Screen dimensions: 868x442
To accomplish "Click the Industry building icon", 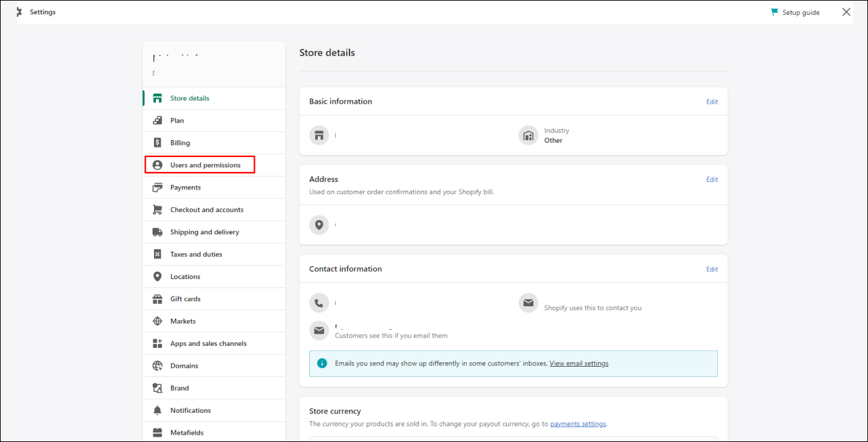I will [528, 136].
